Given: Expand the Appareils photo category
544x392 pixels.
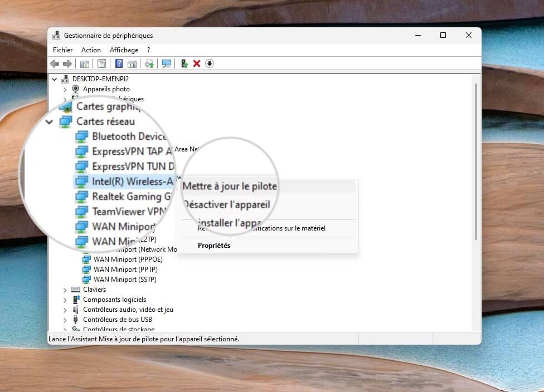Looking at the screenshot, I should coord(65,90).
